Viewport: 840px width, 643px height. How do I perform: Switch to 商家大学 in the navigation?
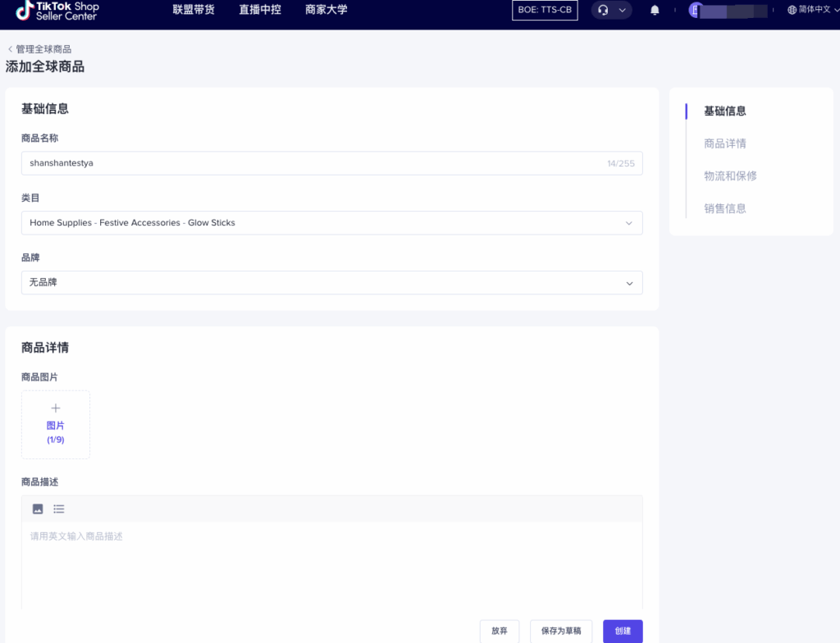click(326, 10)
